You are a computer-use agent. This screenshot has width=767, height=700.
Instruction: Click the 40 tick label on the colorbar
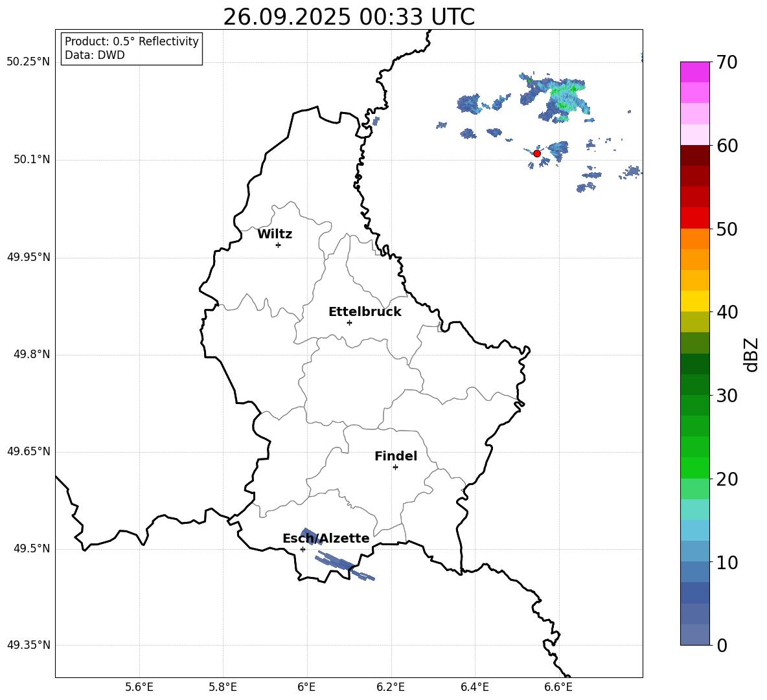pos(727,312)
